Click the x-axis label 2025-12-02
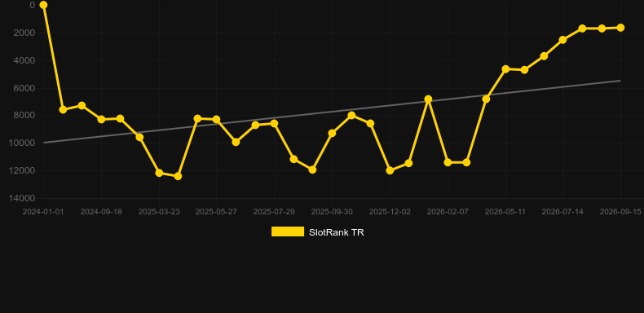This screenshot has width=644, height=313. pos(390,212)
